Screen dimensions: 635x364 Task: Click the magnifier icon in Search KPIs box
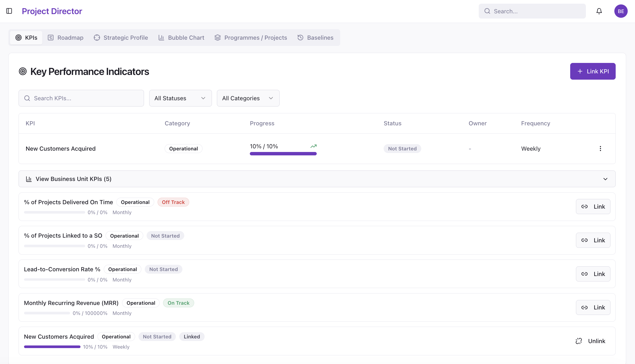[x=27, y=98]
